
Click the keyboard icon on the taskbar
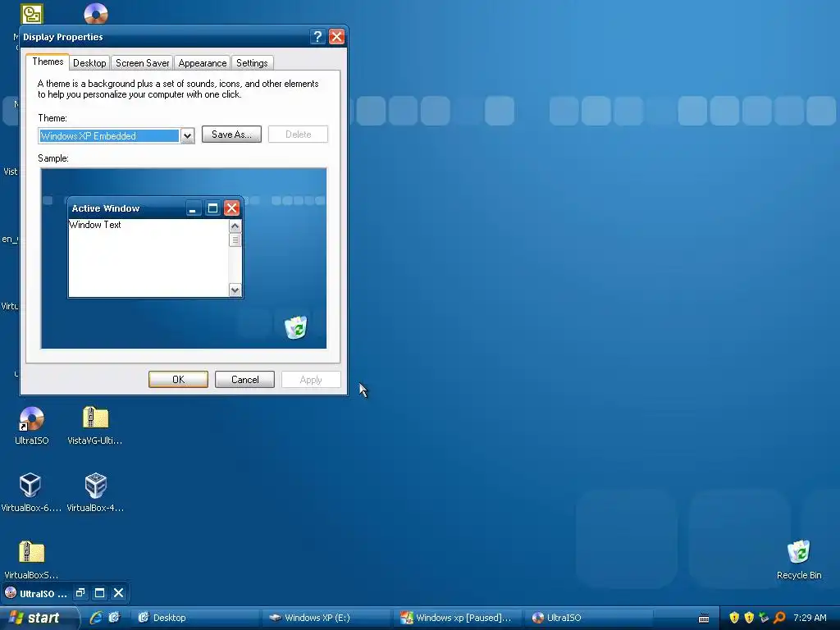(x=704, y=619)
